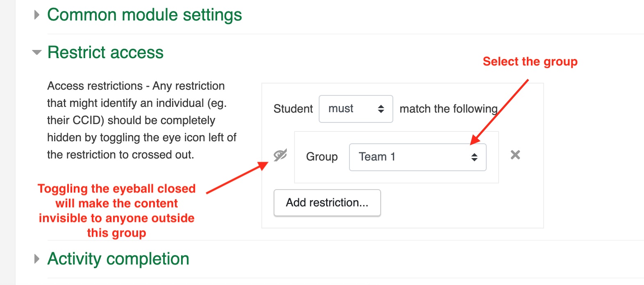The width and height of the screenshot is (644, 285).
Task: Click the Group label in restriction row
Action: click(x=322, y=157)
